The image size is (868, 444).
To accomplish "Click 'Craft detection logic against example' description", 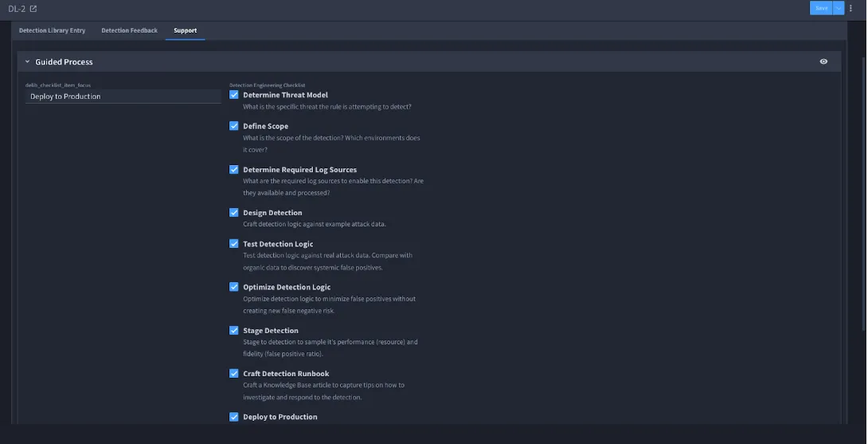I will point(315,225).
